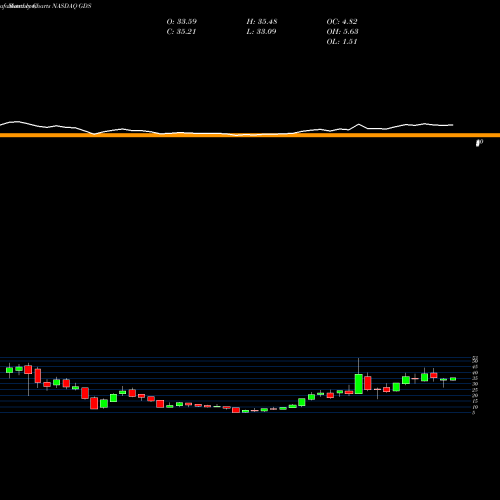Select the large red candle right after the tallest green candle
This screenshot has width=500, height=500.
click(368, 383)
